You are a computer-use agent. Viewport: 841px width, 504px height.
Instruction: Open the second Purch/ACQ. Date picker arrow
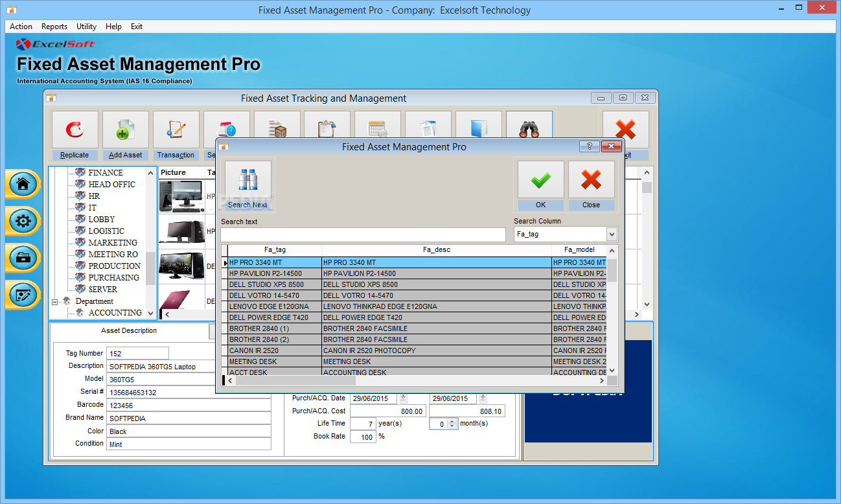[483, 398]
